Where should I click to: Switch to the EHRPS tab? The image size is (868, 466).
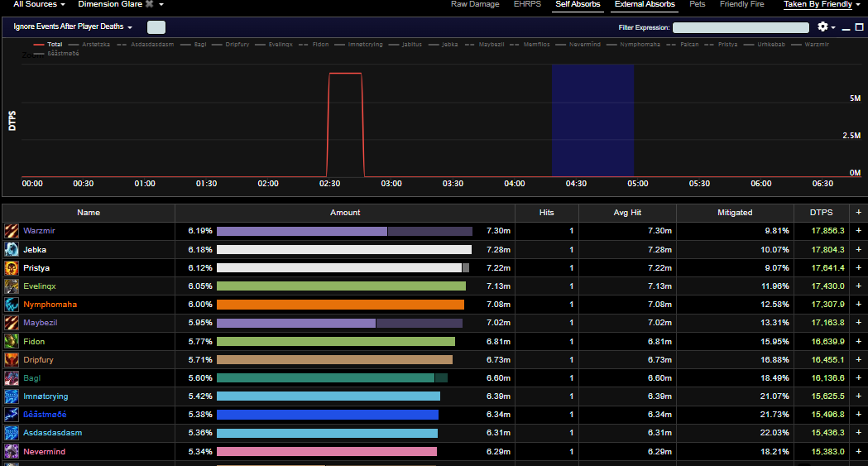pos(527,4)
